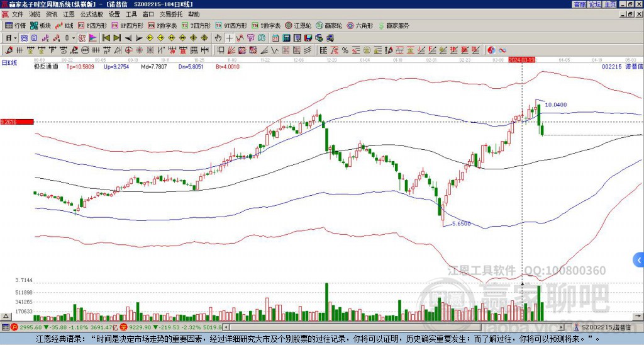Click the Shanghai index 沪 status icon
Screen dimensions: 644x345
pos(14,328)
